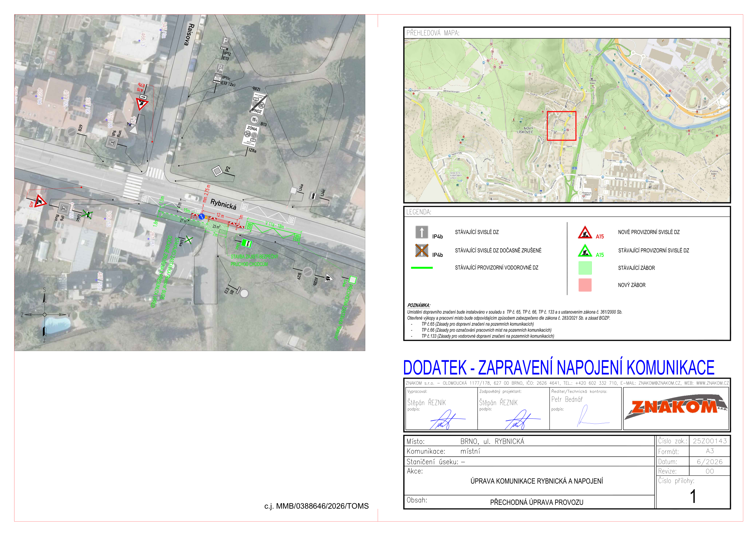Click Petr Bednář's signature
Viewport: 756px width, 534px height.
(591, 416)
